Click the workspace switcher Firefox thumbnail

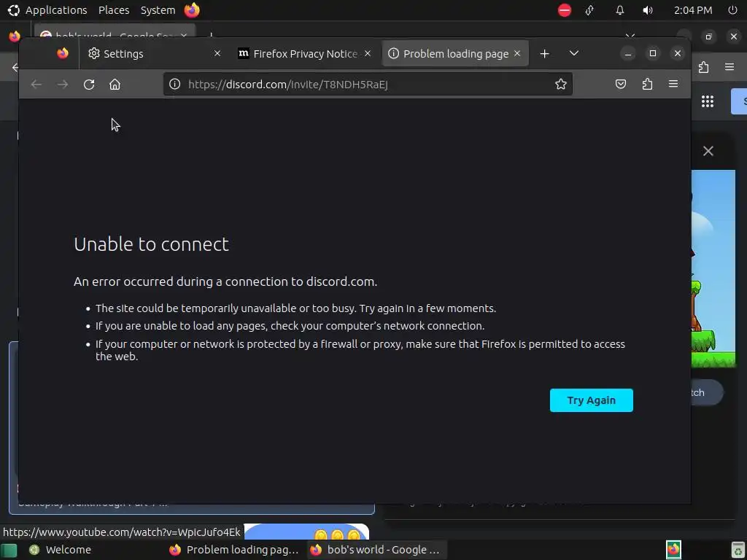tap(673, 550)
